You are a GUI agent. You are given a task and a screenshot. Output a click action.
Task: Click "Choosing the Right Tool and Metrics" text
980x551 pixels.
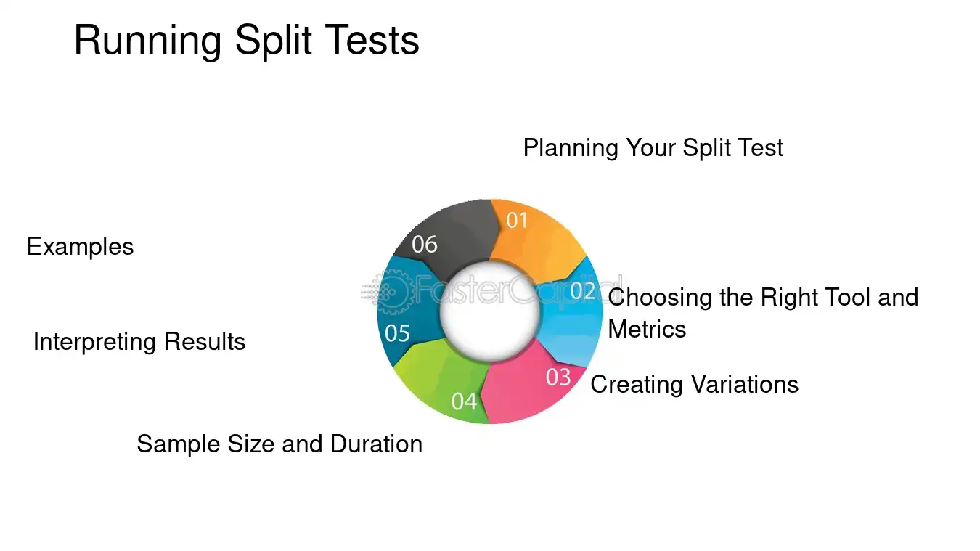(x=762, y=312)
